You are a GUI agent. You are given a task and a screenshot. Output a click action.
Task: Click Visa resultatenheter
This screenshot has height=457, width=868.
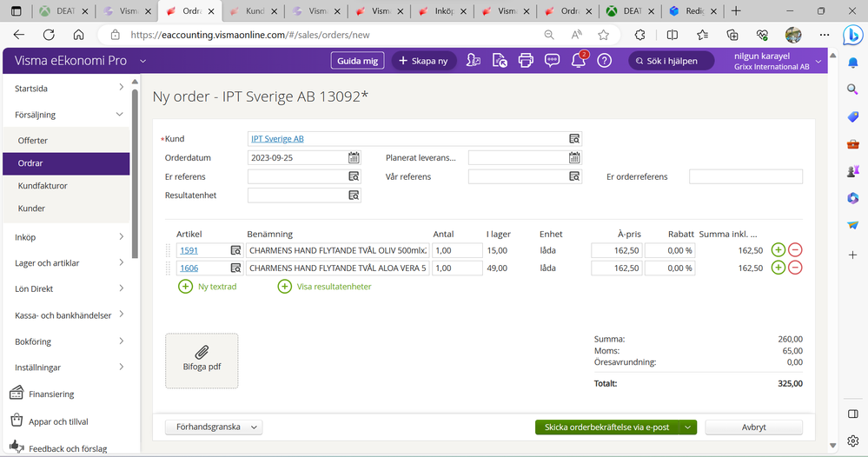point(324,287)
